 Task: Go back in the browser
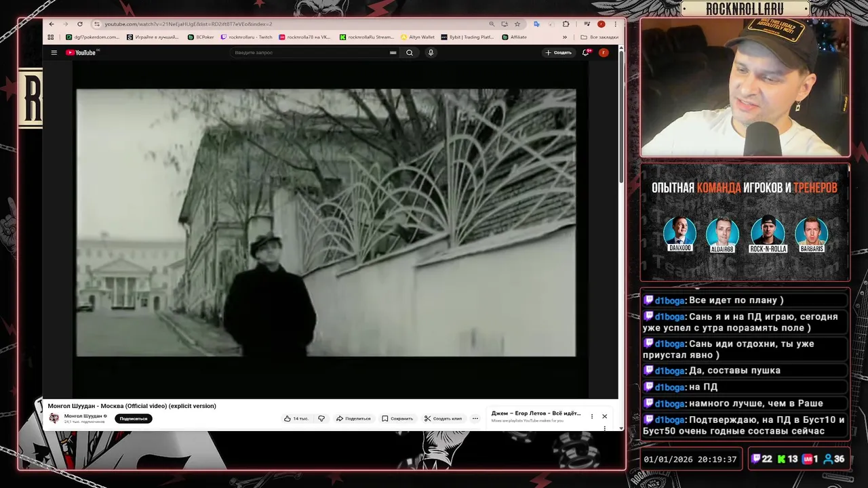click(52, 24)
